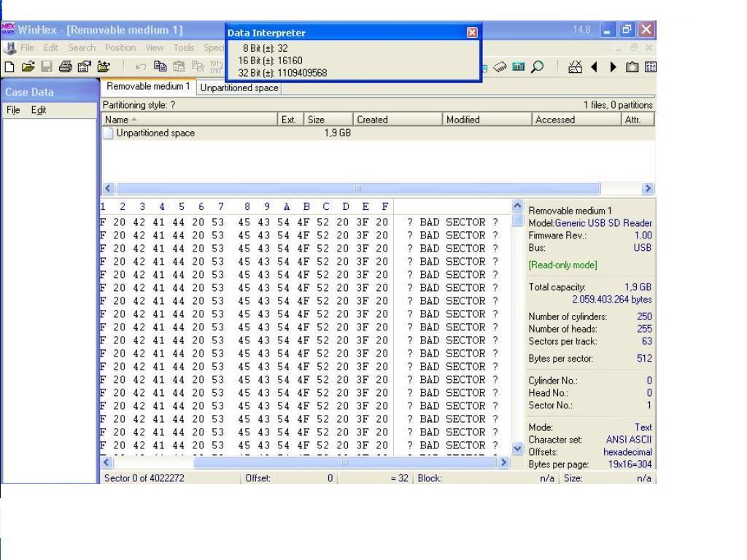This screenshot has height=560, width=747.
Task: Open the Search menu
Action: [x=82, y=47]
